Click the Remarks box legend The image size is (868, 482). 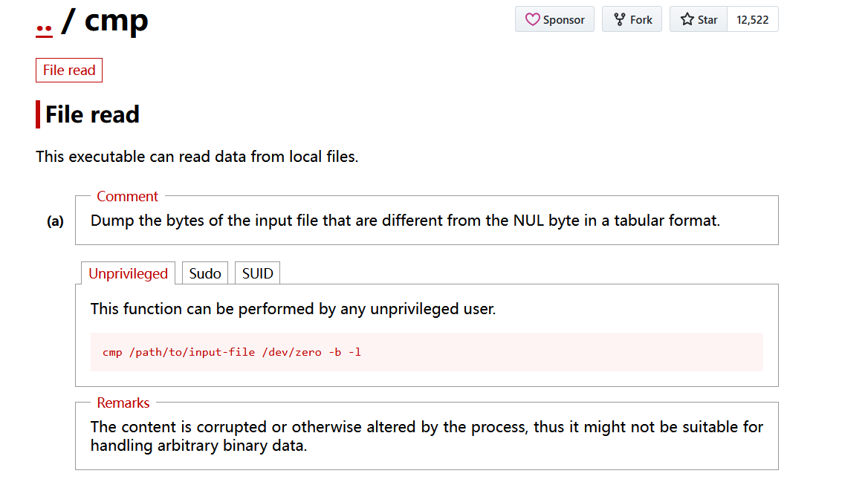click(123, 403)
